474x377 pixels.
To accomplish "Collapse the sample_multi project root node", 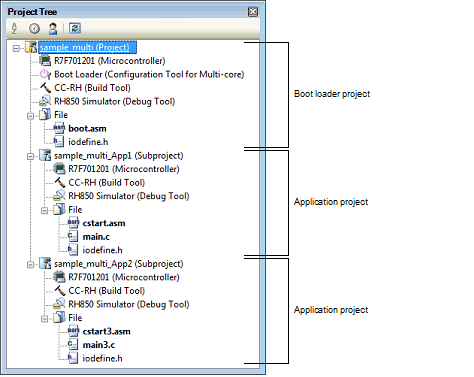I will pyautogui.click(x=16, y=48).
